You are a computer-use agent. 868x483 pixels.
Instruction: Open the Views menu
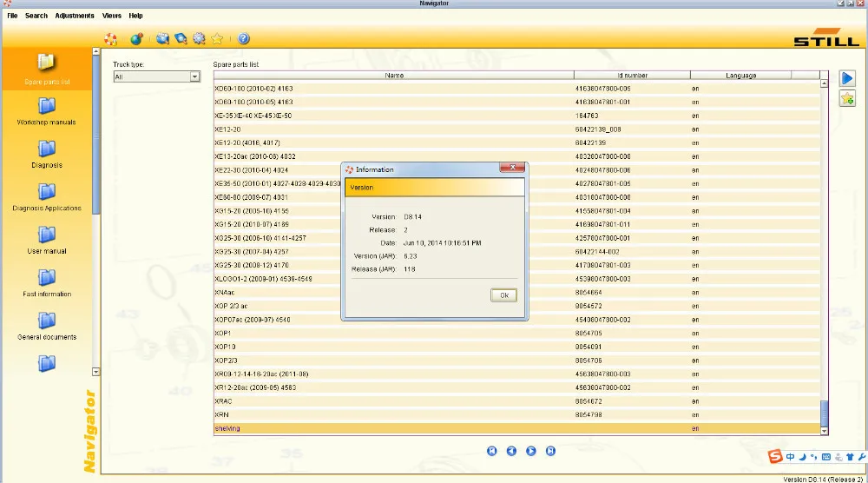pos(111,16)
